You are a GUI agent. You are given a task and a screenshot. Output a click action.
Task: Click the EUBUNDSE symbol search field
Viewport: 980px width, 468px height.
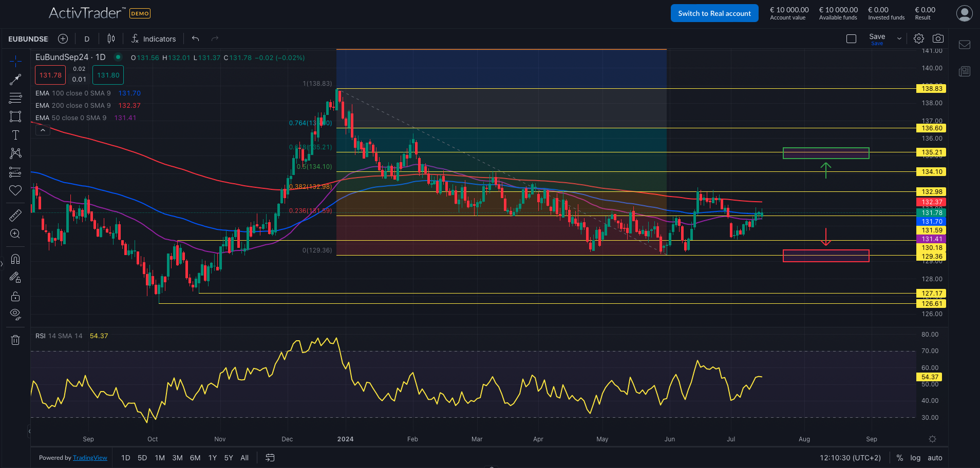click(x=28, y=38)
